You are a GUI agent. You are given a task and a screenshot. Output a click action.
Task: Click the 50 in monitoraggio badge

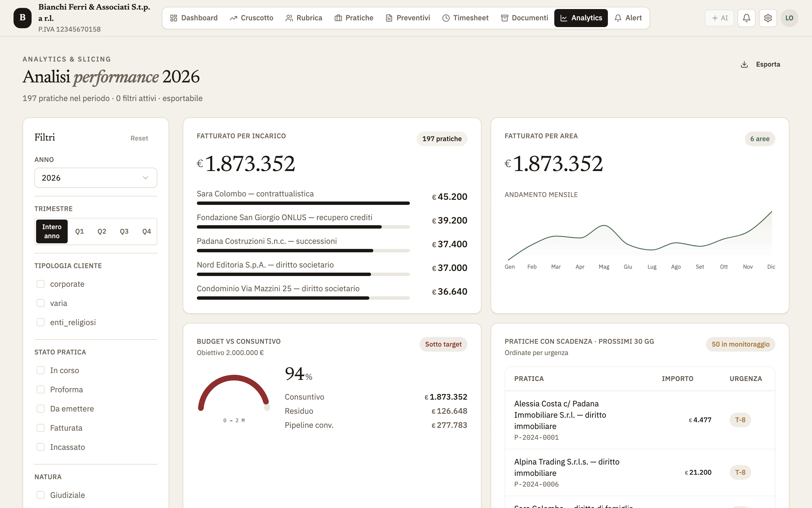(x=741, y=344)
